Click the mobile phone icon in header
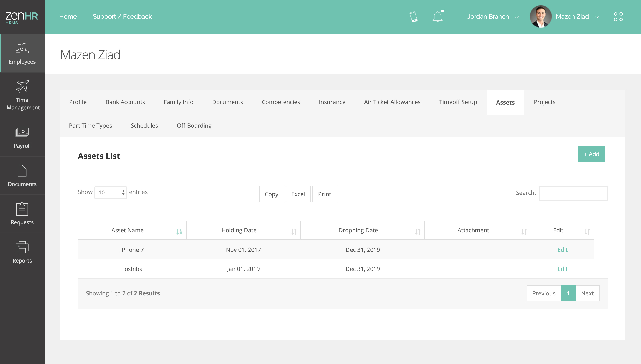The width and height of the screenshot is (641, 364). [413, 17]
